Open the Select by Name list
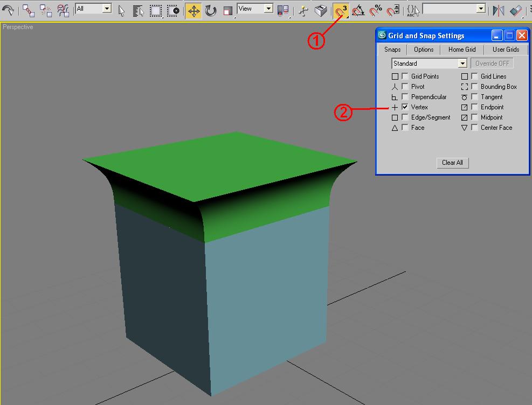This screenshot has width=532, height=405. click(138, 10)
